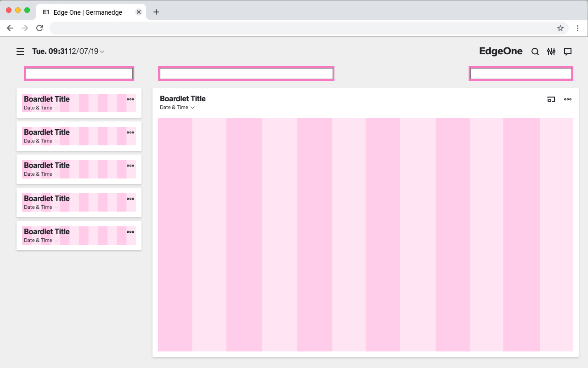588x368 pixels.
Task: Click the expand view icon on main boardlet
Action: [551, 99]
